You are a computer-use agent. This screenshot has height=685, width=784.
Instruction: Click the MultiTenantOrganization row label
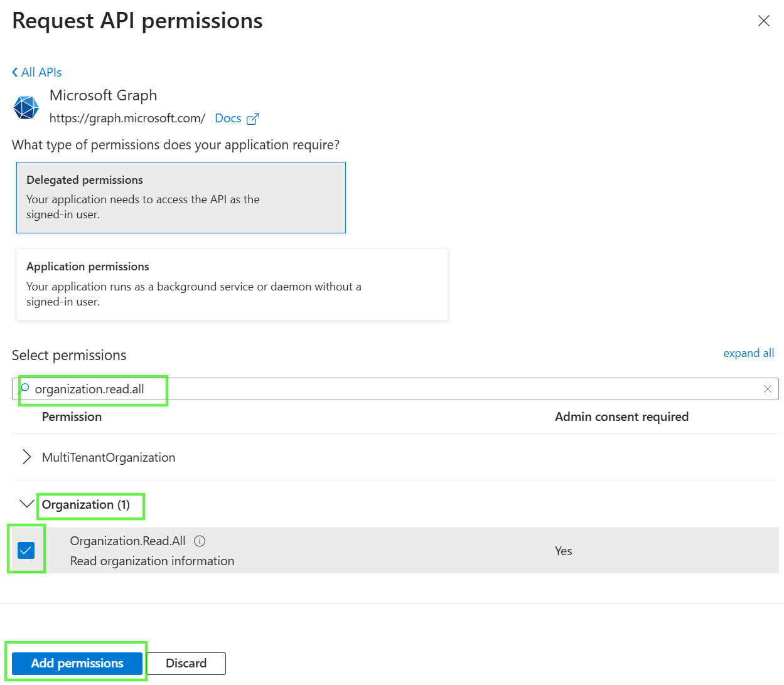[x=109, y=457]
